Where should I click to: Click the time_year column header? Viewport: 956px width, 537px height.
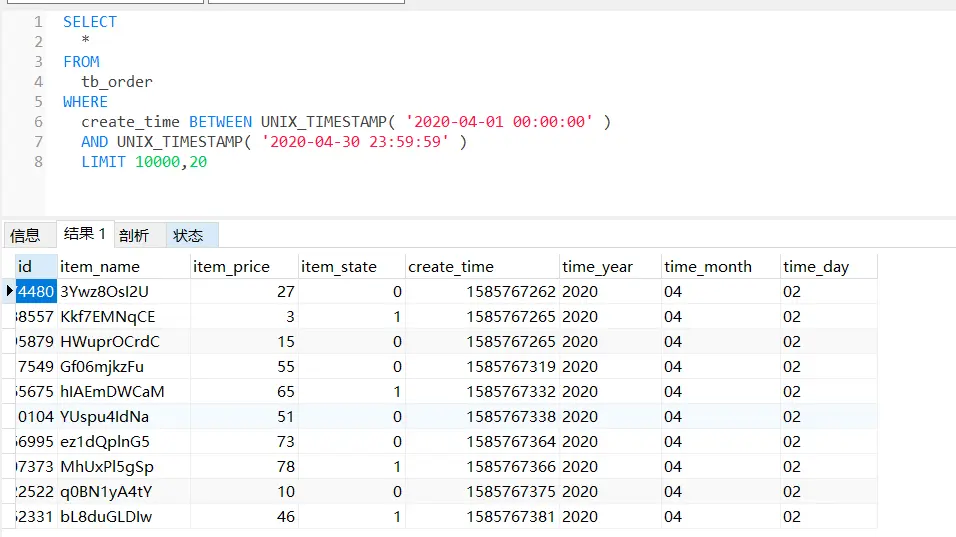click(x=610, y=267)
